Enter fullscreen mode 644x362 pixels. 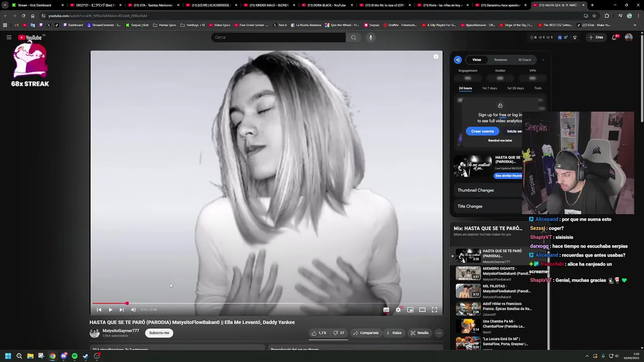(x=434, y=310)
